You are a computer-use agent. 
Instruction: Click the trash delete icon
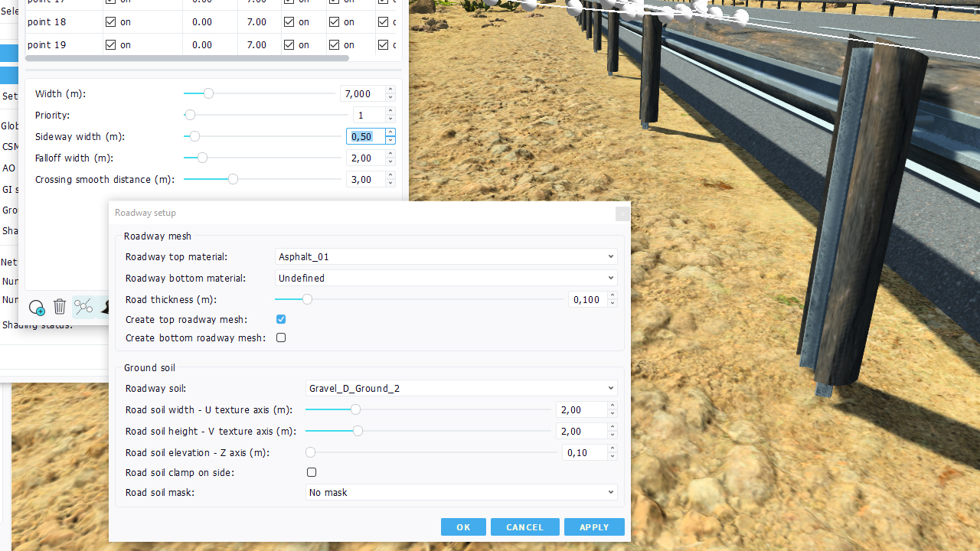60,308
